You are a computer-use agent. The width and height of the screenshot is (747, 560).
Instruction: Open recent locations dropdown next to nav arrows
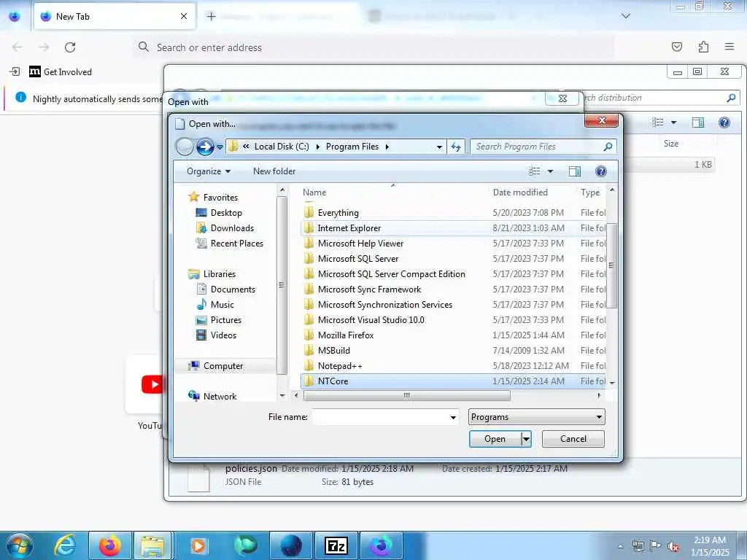coord(220,147)
